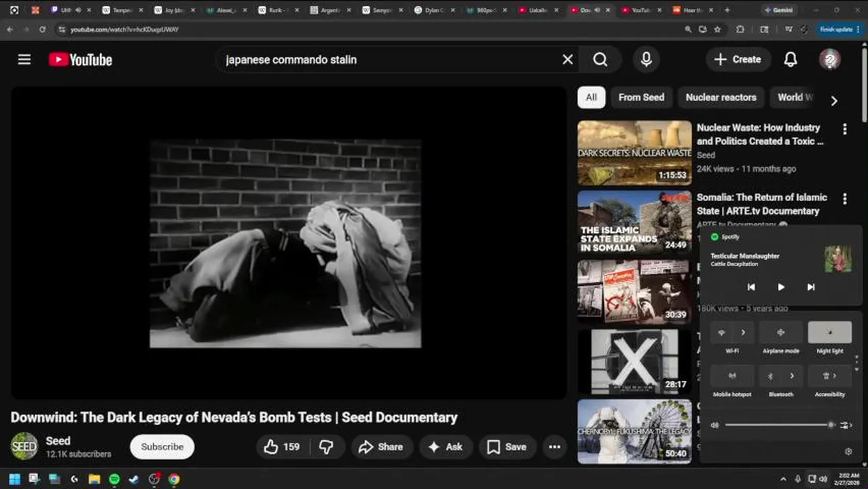Toggle the Wi-Fi quick setting
Screen dimensions: 868x489
coord(721,333)
